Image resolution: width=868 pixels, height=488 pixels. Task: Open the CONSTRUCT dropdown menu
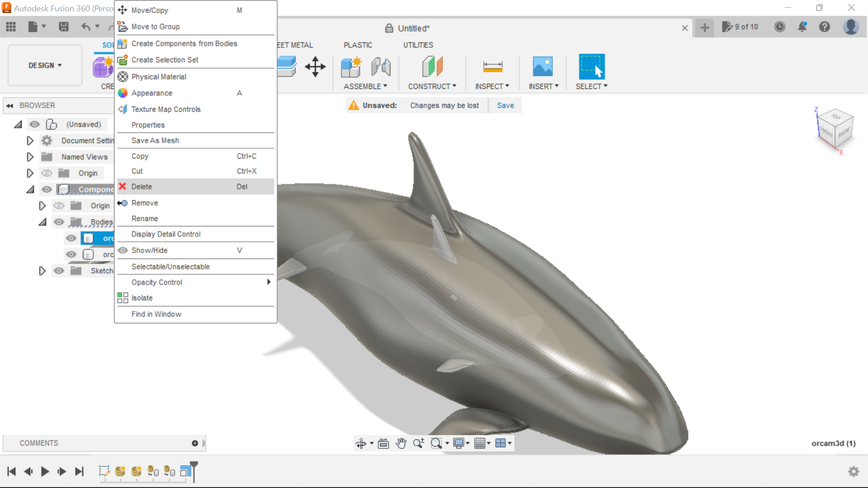432,86
